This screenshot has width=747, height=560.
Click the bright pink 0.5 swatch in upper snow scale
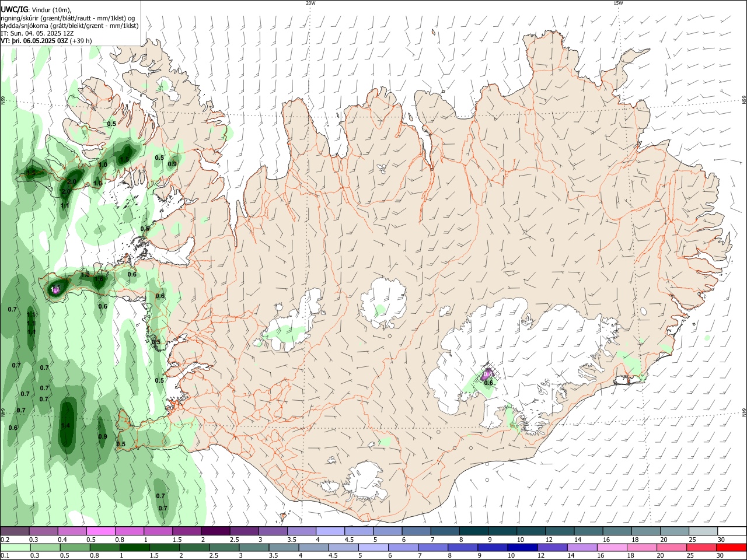point(100,531)
